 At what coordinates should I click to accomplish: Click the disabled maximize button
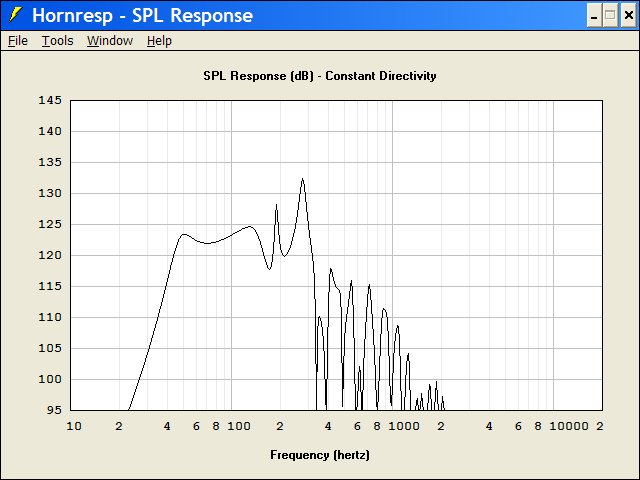pyautogui.click(x=610, y=16)
